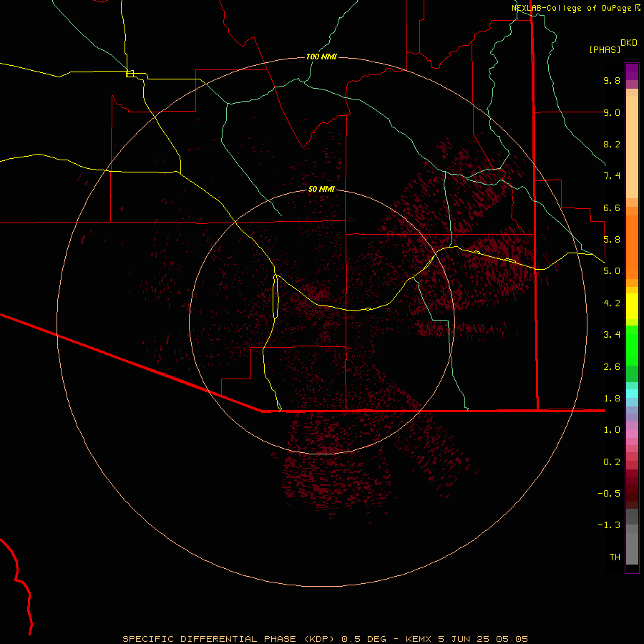Viewport: 644px width, 644px height.
Task: Click the NEXLAB-College of DuPage credit text
Action: 571,8
